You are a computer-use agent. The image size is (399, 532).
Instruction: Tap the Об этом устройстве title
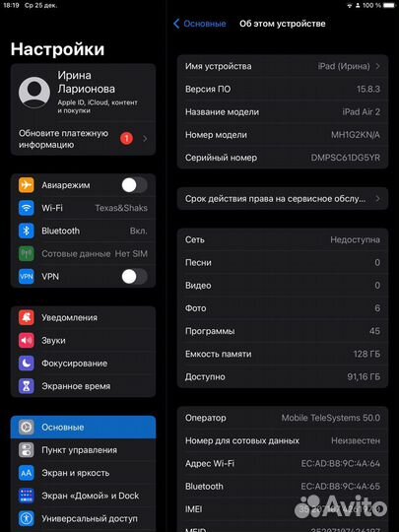[x=283, y=24]
